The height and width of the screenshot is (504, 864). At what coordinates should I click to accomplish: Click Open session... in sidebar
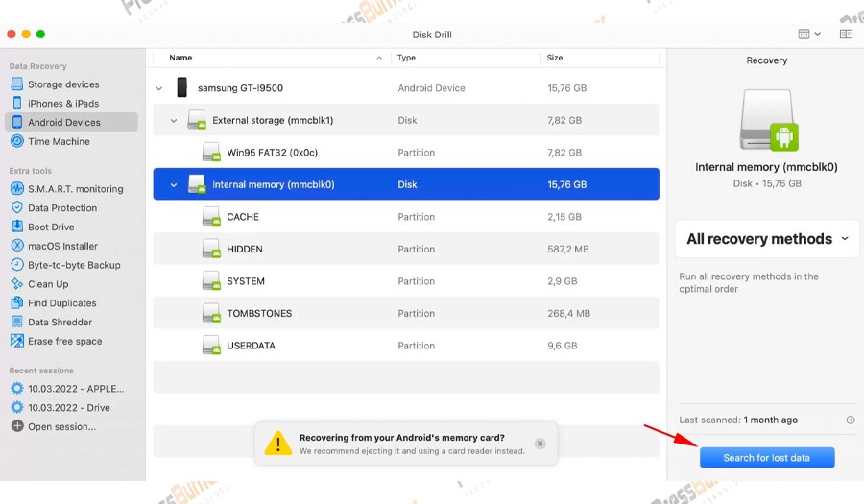tap(61, 427)
